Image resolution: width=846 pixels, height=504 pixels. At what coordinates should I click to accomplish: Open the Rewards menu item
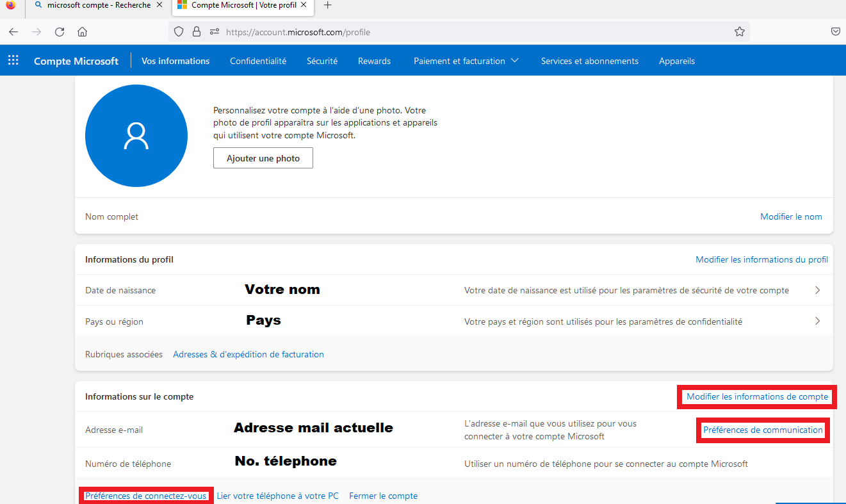point(375,61)
